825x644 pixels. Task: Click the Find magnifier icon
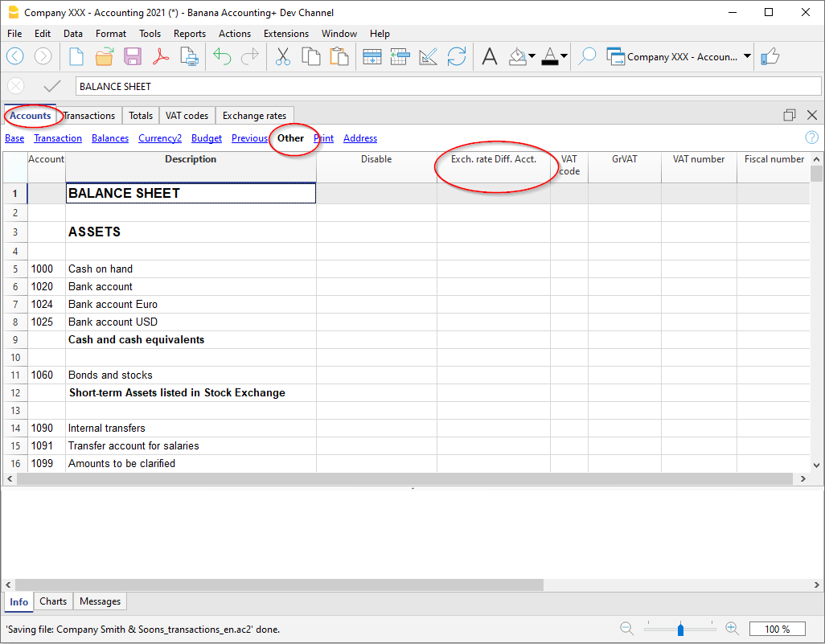[x=588, y=56]
